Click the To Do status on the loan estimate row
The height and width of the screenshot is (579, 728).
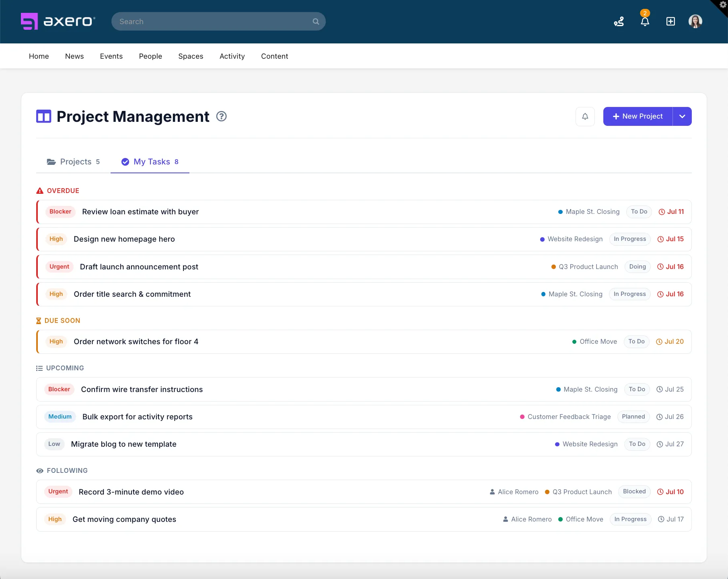pos(639,212)
